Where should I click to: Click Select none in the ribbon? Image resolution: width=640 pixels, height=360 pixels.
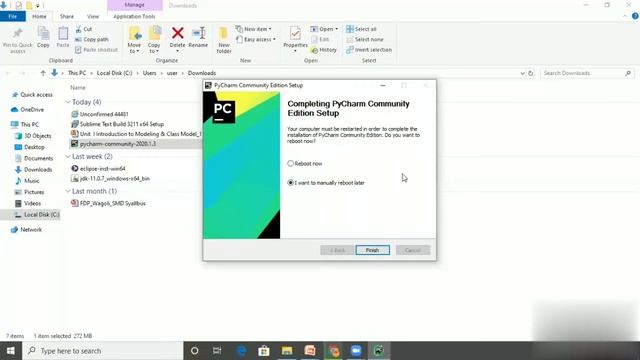(x=364, y=39)
